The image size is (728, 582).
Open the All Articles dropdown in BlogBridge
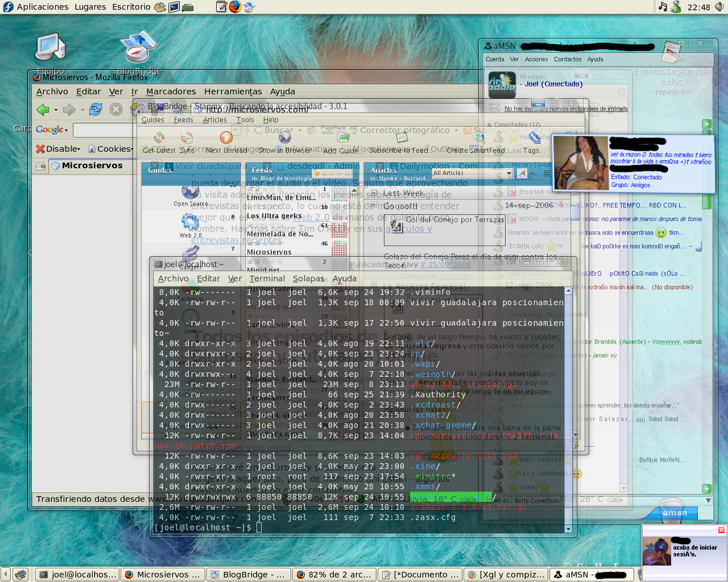(472, 173)
